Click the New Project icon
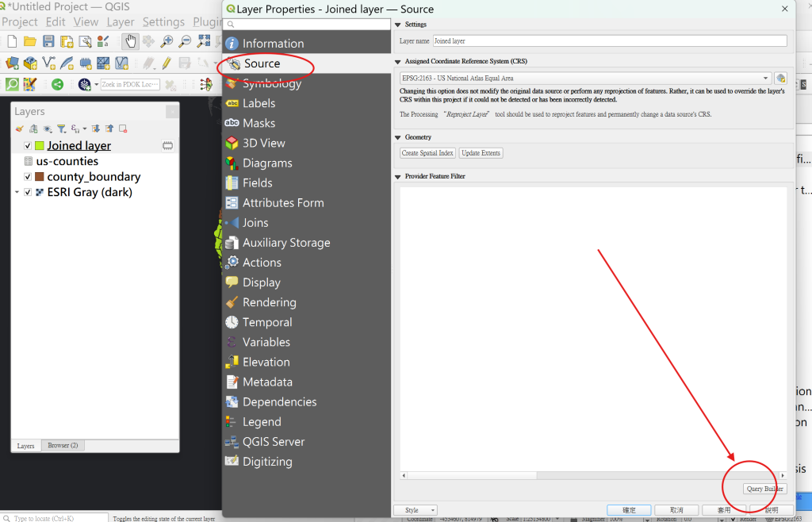This screenshot has width=812, height=522. 12,41
